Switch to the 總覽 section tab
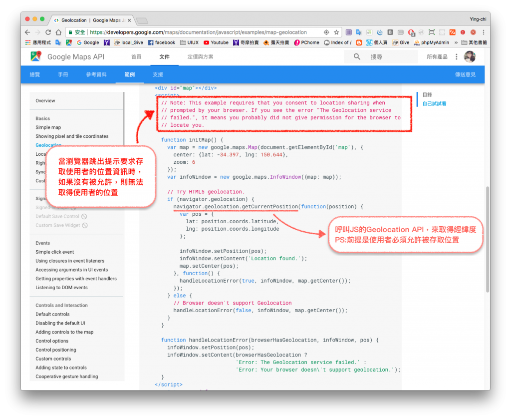Screen dimensions: 511x420 (x=35, y=74)
